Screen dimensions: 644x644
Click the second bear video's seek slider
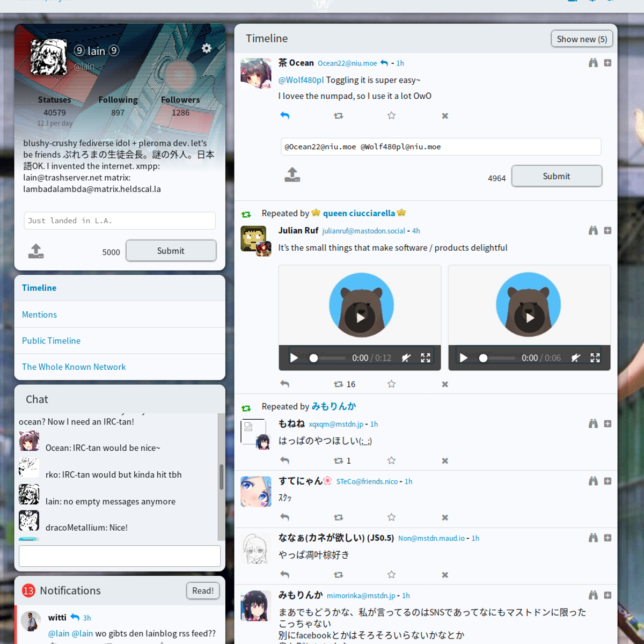(498, 358)
